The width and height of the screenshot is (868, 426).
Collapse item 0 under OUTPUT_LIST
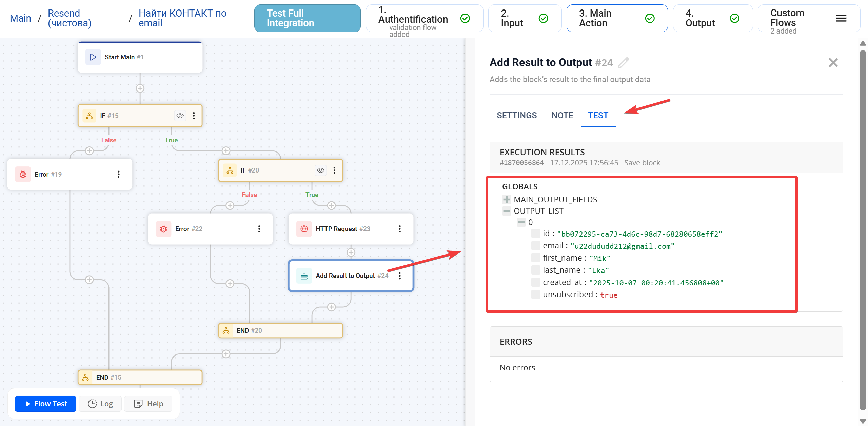click(521, 222)
